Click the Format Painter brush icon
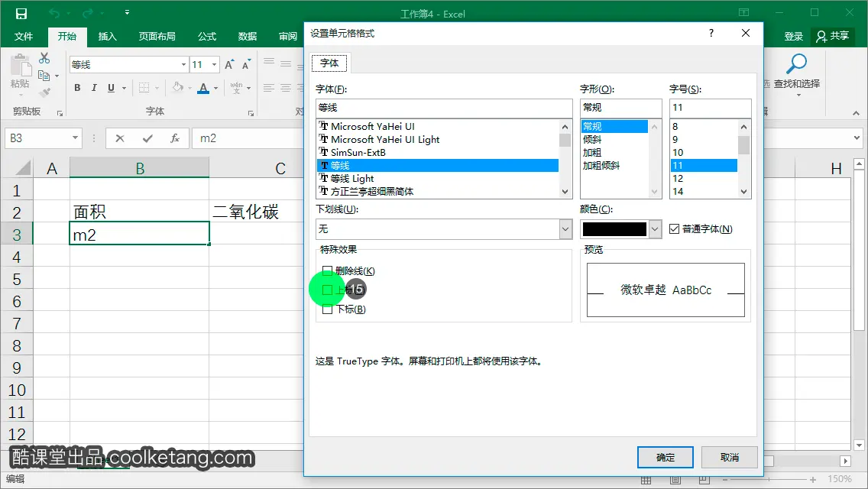The height and width of the screenshot is (489, 868). [x=44, y=92]
